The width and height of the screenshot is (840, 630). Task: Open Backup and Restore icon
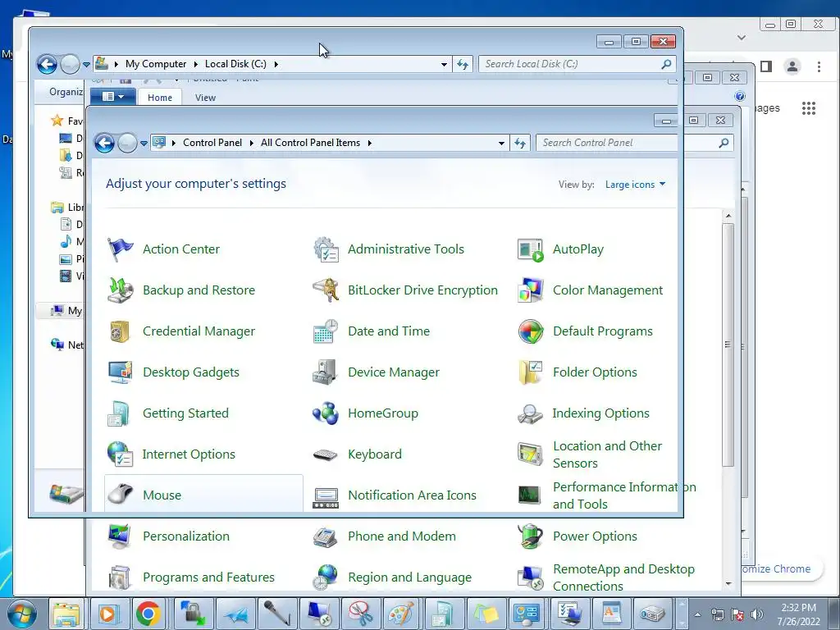click(x=120, y=290)
